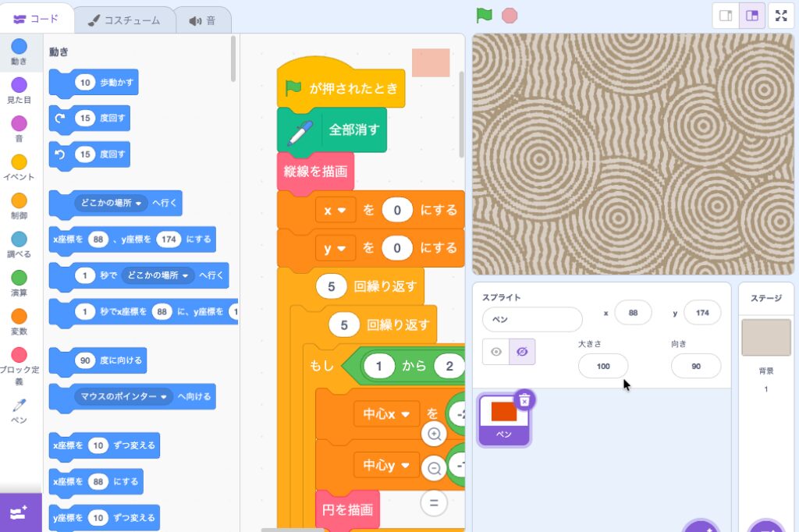Open the 音 tab

click(x=202, y=20)
